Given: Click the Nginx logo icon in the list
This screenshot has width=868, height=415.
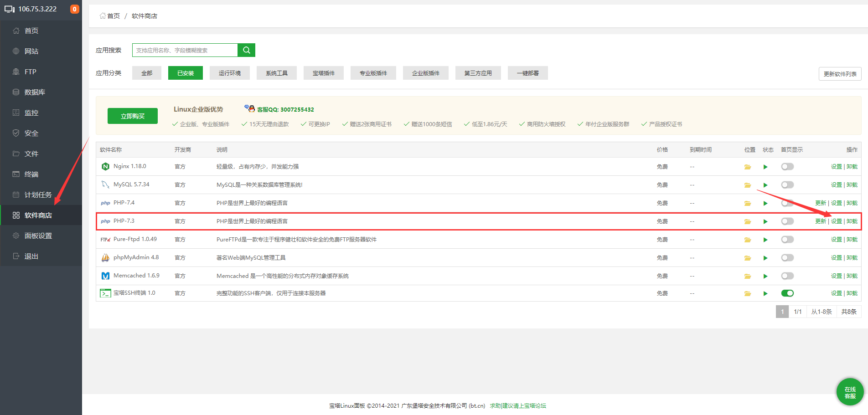Looking at the screenshot, I should pyautogui.click(x=105, y=166).
